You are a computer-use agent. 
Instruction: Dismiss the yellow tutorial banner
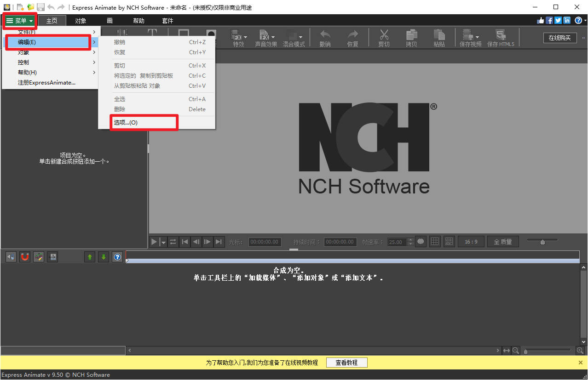581,363
